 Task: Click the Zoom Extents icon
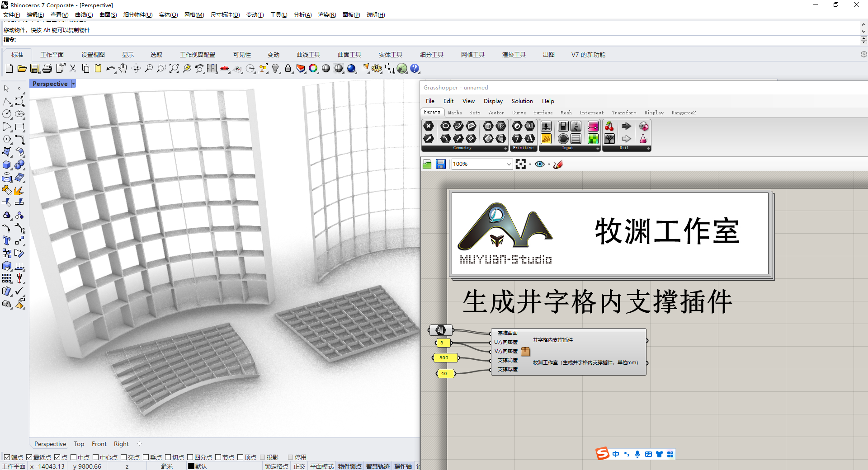(x=174, y=69)
